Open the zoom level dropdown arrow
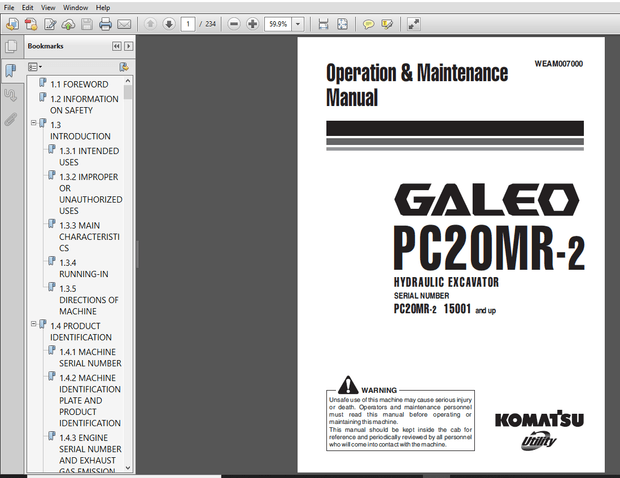This screenshot has height=478, width=620. [x=298, y=24]
